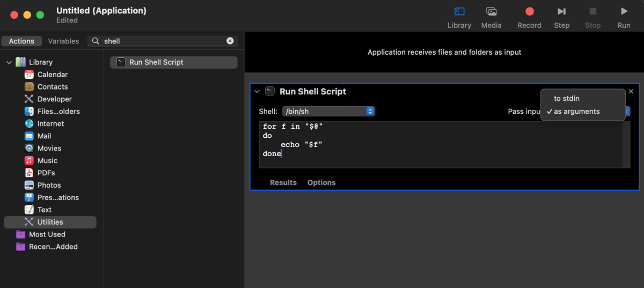Click inside the shell script text editor

pyautogui.click(x=440, y=144)
